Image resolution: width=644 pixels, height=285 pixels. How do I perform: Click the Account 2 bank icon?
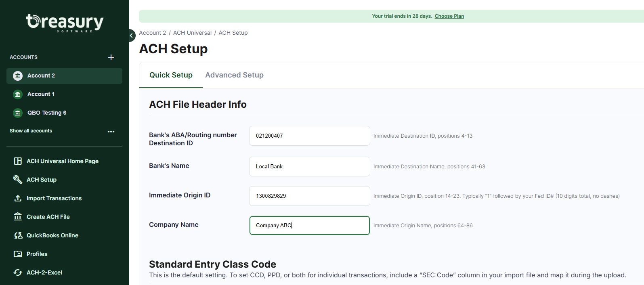coord(18,76)
